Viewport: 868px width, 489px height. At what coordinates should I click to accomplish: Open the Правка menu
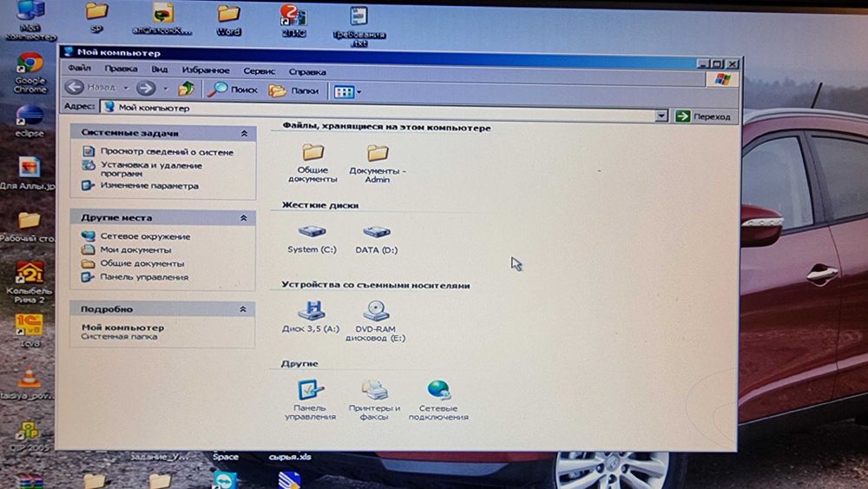point(121,69)
